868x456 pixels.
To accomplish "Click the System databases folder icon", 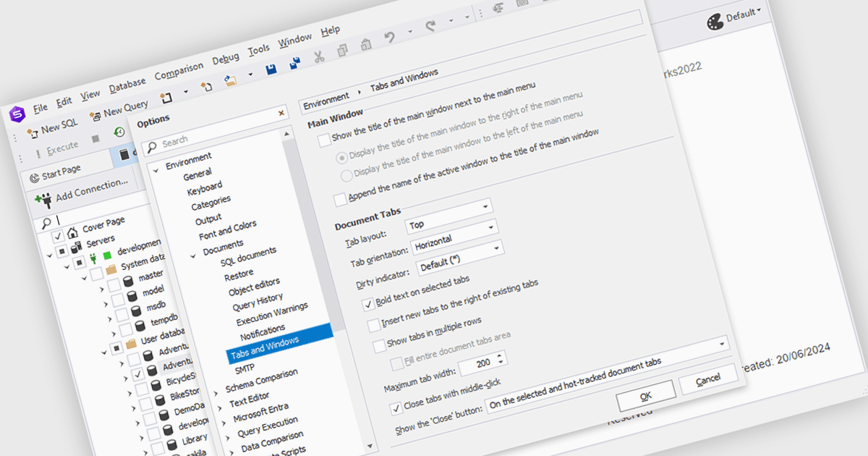I will (x=111, y=269).
